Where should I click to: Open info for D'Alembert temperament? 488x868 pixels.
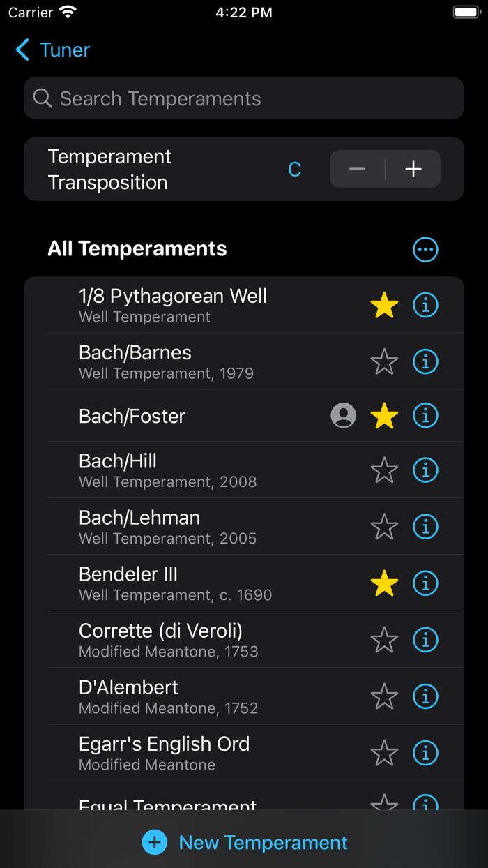[425, 696]
